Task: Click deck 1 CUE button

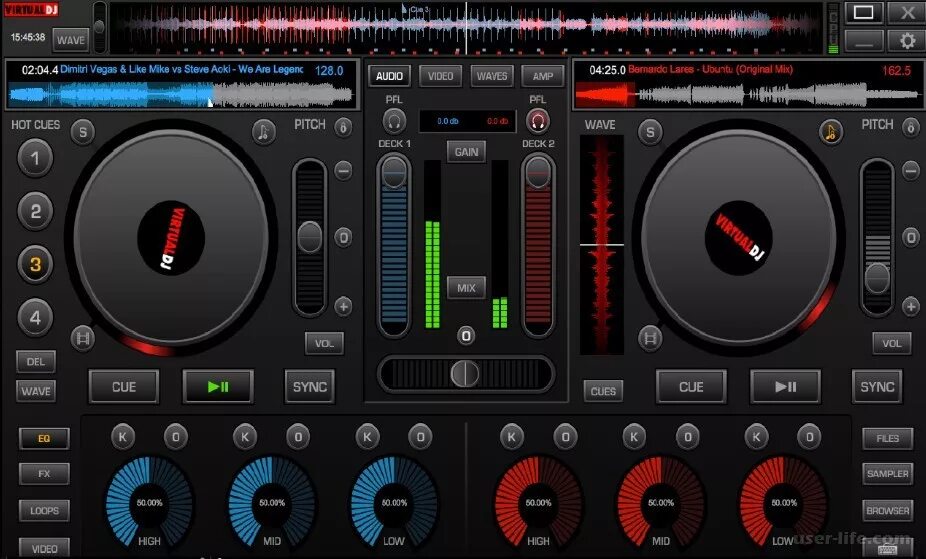Action: (x=124, y=387)
